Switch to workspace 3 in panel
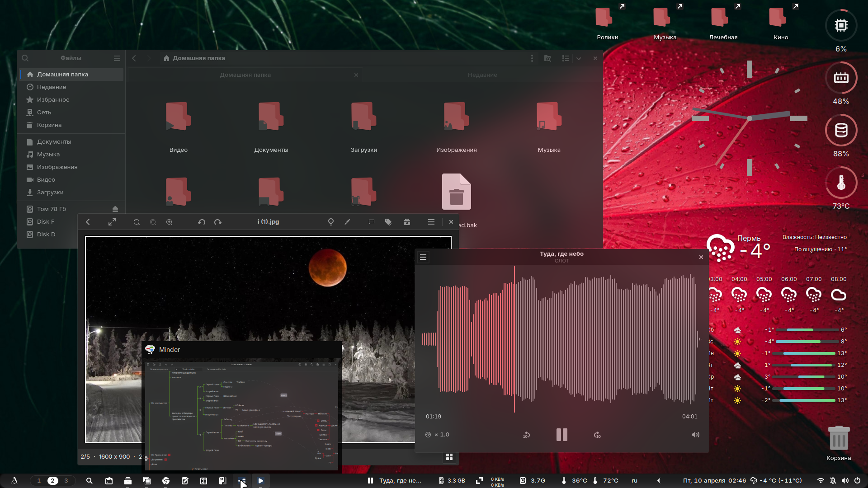The image size is (868, 488). coord(66,481)
